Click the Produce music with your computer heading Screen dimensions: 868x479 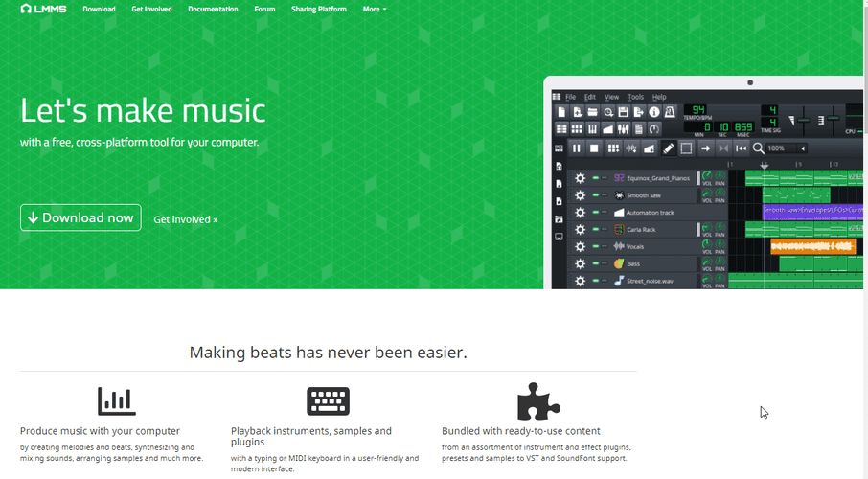[100, 431]
